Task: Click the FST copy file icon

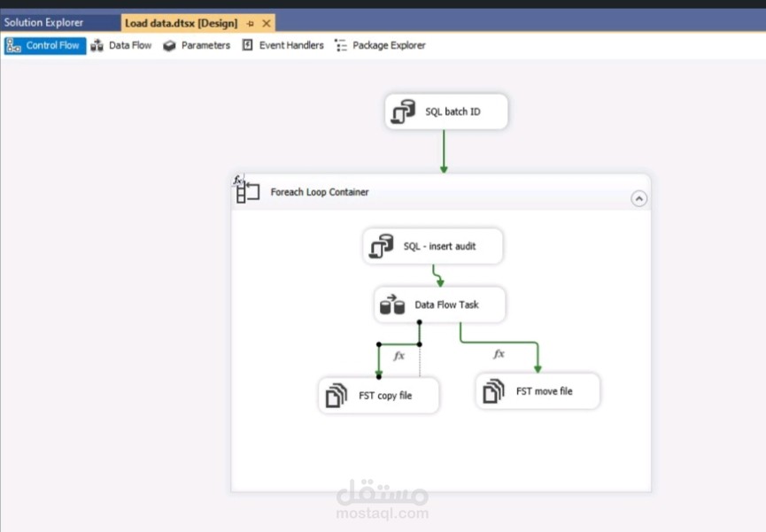Action: [337, 395]
